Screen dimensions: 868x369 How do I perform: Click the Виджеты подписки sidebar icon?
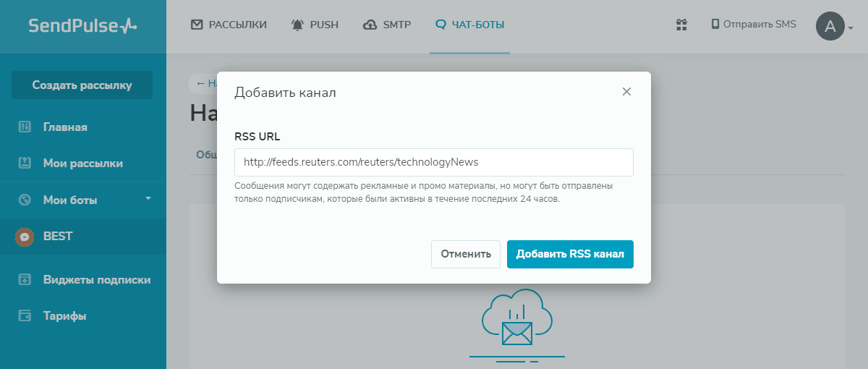click(x=25, y=280)
